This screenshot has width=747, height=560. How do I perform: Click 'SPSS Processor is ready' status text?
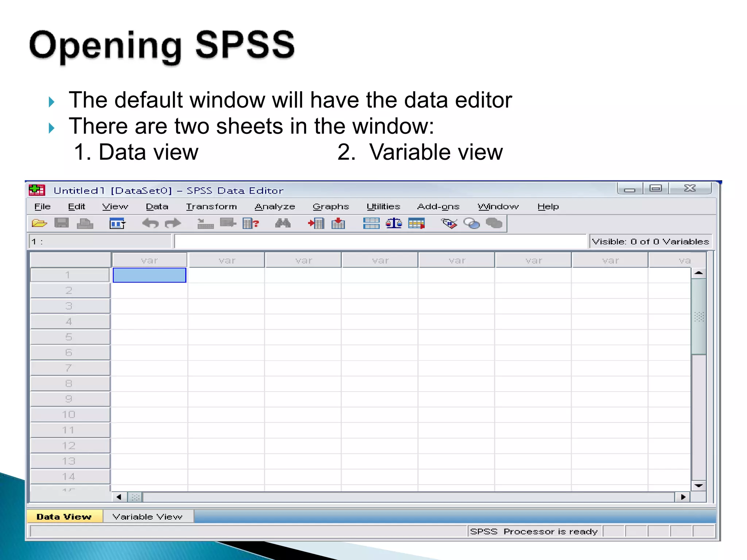pyautogui.click(x=534, y=532)
